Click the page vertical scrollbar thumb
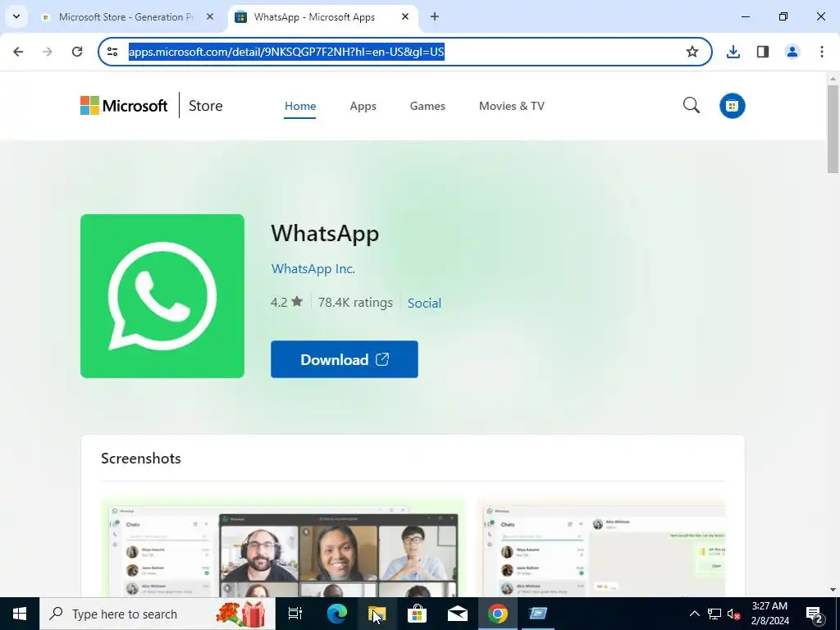The image size is (840, 630). pyautogui.click(x=833, y=129)
